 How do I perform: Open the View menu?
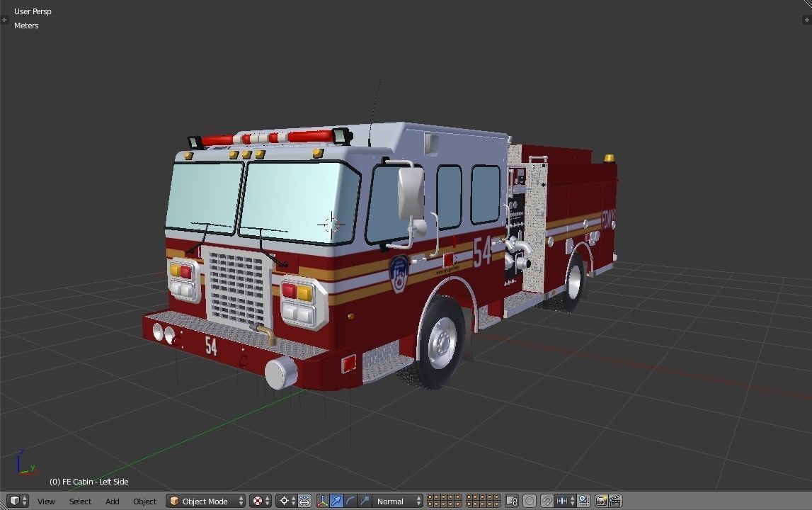(46, 501)
